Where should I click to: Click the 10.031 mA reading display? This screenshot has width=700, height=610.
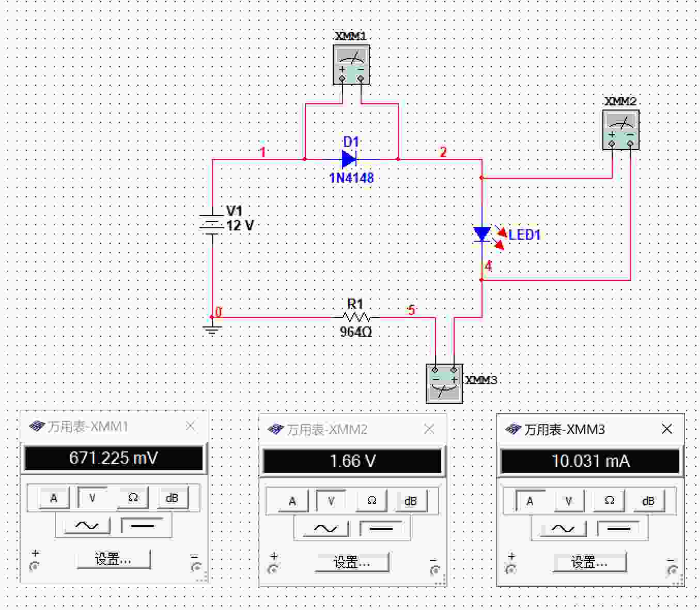[x=590, y=461]
